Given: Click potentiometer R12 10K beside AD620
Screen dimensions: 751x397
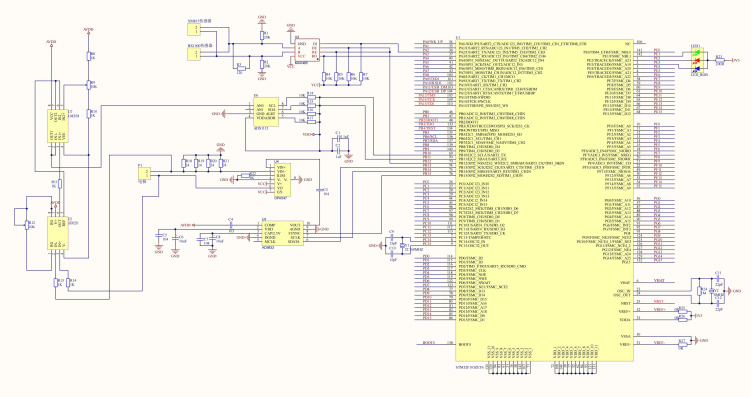Looking at the screenshot, I should point(27,225).
